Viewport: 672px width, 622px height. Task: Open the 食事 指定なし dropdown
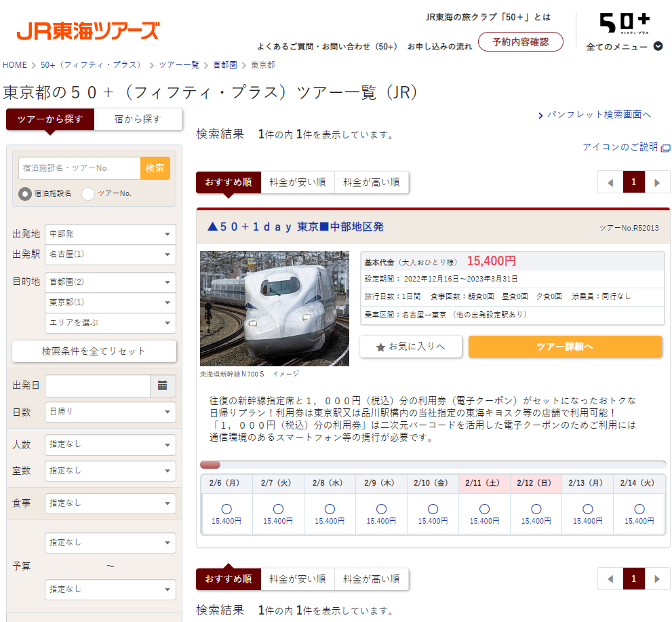pyautogui.click(x=111, y=503)
